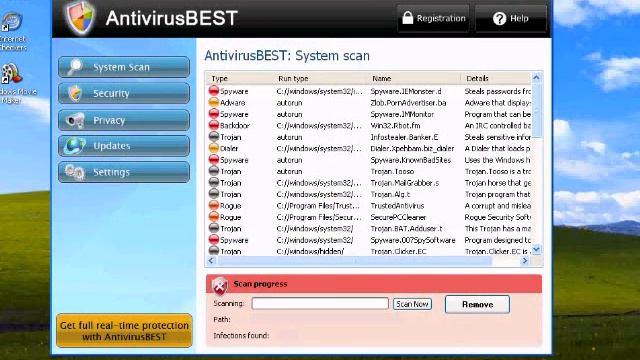Click red icon of Spyware.IMMonitor row
This screenshot has width=640, height=360.
(x=213, y=113)
